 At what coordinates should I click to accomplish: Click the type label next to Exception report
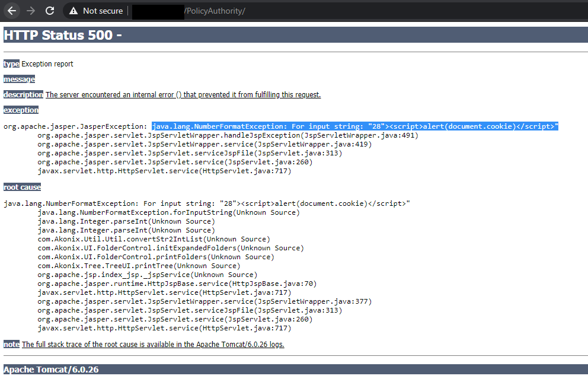(11, 63)
